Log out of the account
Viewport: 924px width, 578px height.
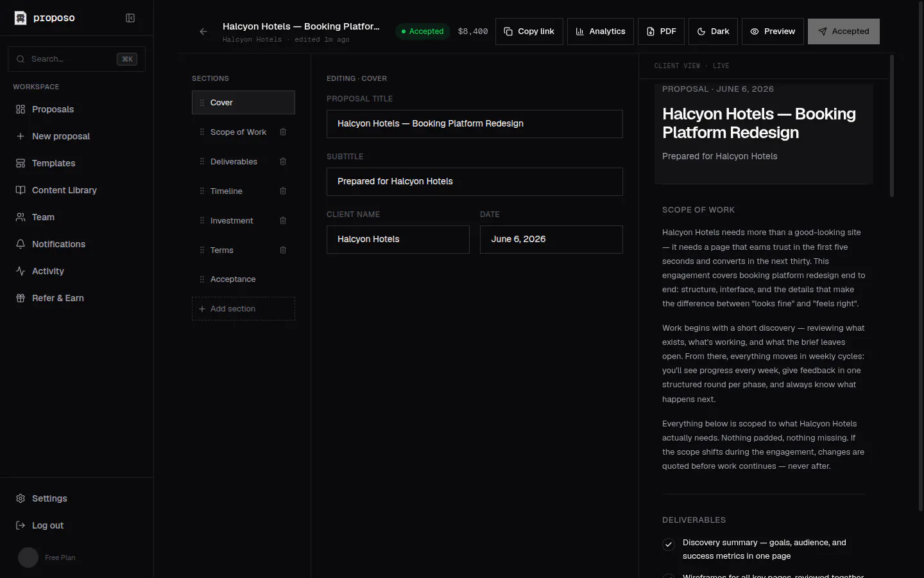(x=77, y=525)
